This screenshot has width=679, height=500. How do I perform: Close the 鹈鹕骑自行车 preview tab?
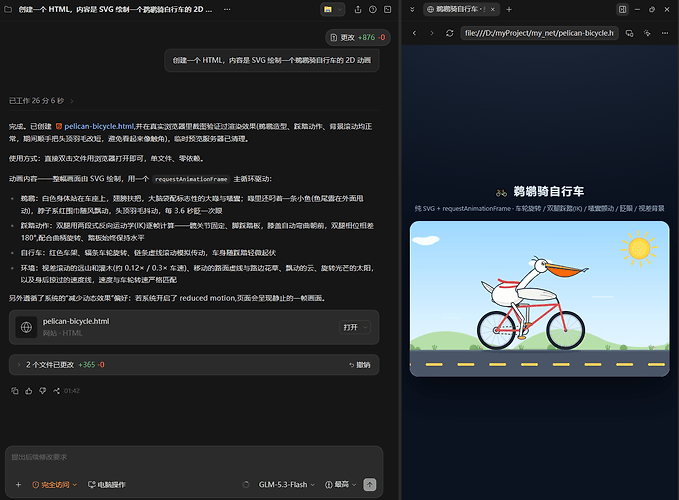pos(493,9)
